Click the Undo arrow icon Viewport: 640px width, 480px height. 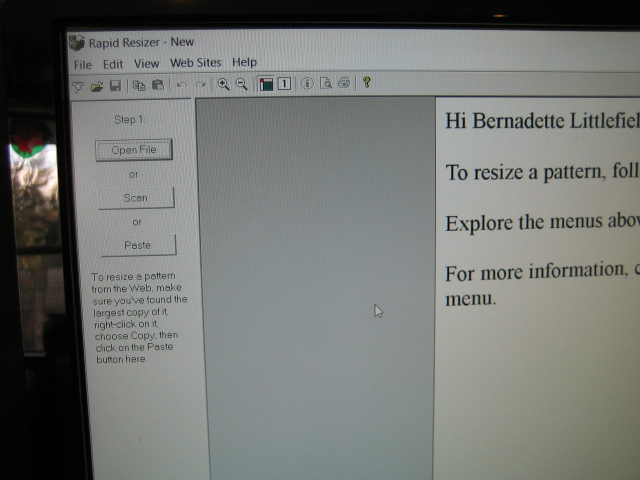point(181,84)
